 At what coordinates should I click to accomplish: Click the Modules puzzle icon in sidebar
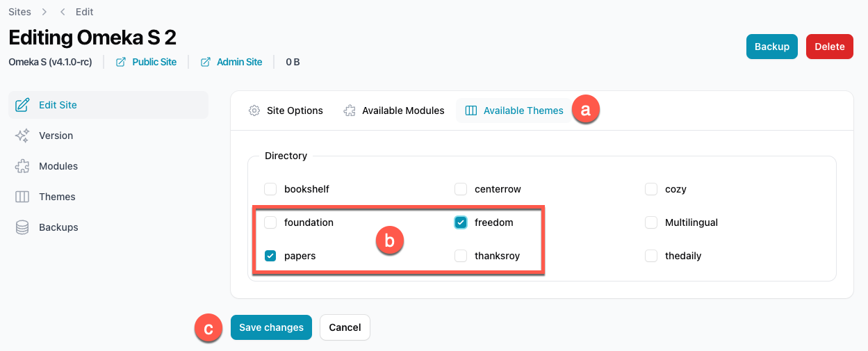22,166
